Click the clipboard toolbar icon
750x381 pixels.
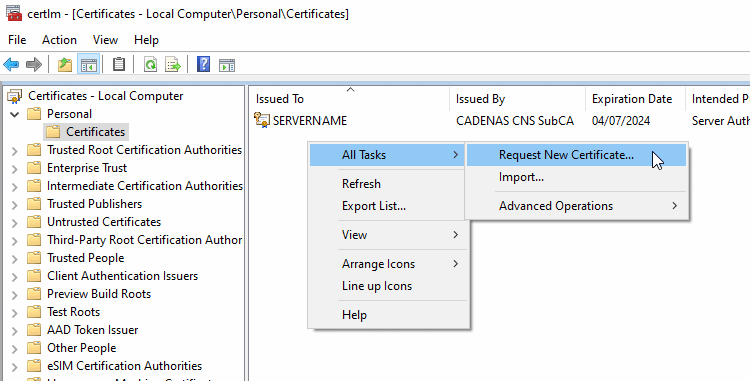(x=119, y=65)
